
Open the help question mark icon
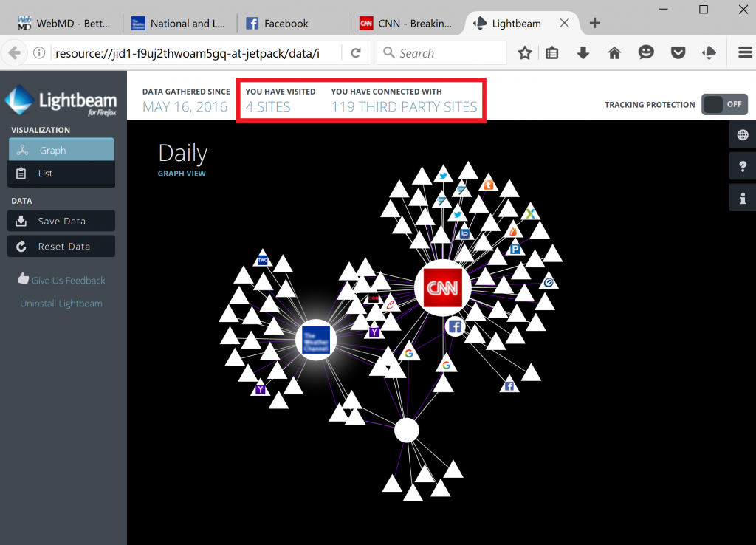[743, 166]
